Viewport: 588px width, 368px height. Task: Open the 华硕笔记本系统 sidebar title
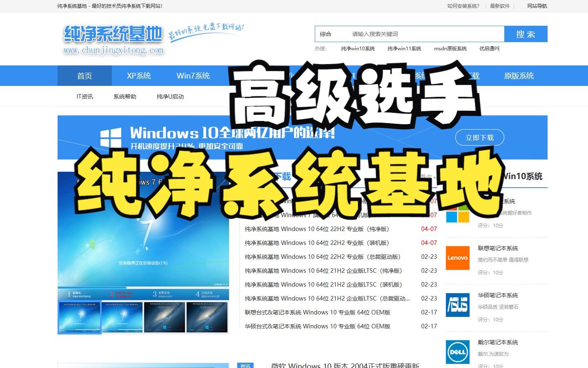coord(498,295)
